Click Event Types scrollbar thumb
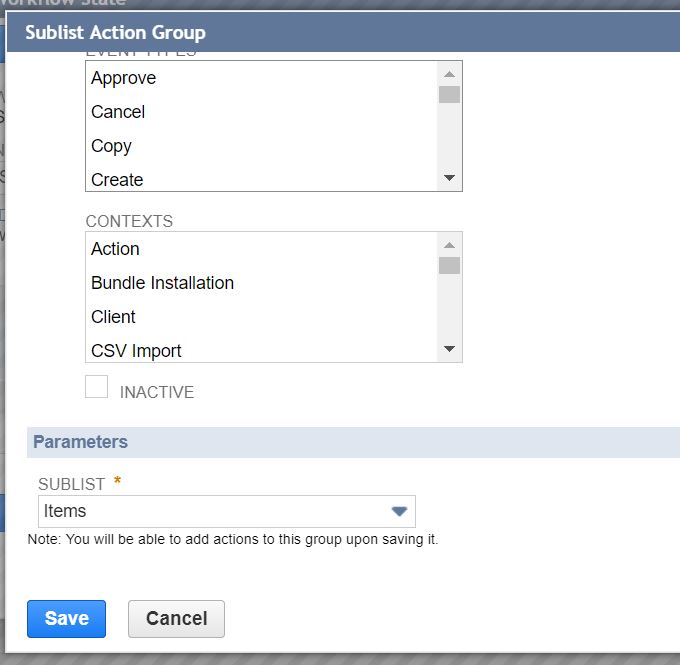Image resolution: width=680 pixels, height=665 pixels. tap(449, 95)
